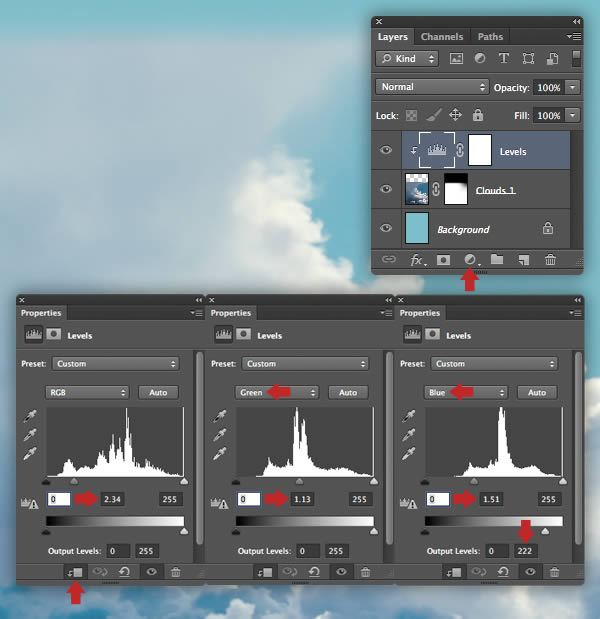Click view previous state icon in Blue Properties panel
Screen dimensions: 600x619
pos(478,572)
